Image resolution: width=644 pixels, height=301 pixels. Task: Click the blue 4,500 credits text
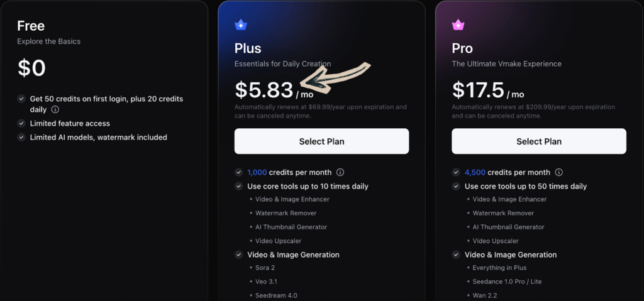[475, 172]
